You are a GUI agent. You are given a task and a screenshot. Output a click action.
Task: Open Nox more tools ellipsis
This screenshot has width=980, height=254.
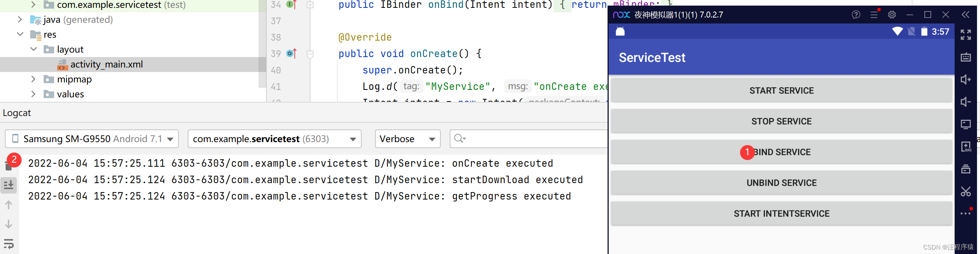966,213
